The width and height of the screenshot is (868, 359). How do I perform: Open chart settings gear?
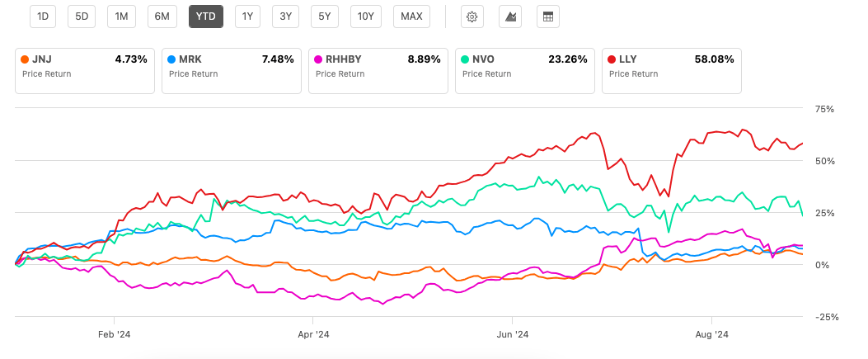coord(472,17)
